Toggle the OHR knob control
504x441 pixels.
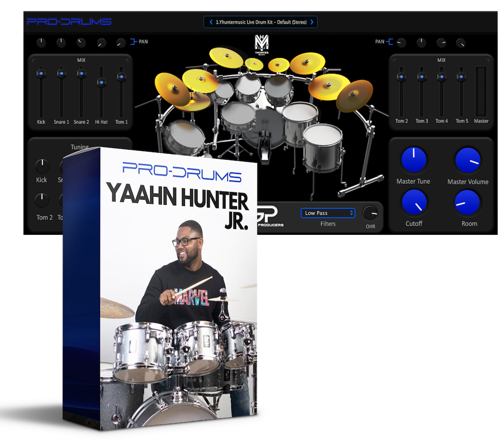[370, 213]
